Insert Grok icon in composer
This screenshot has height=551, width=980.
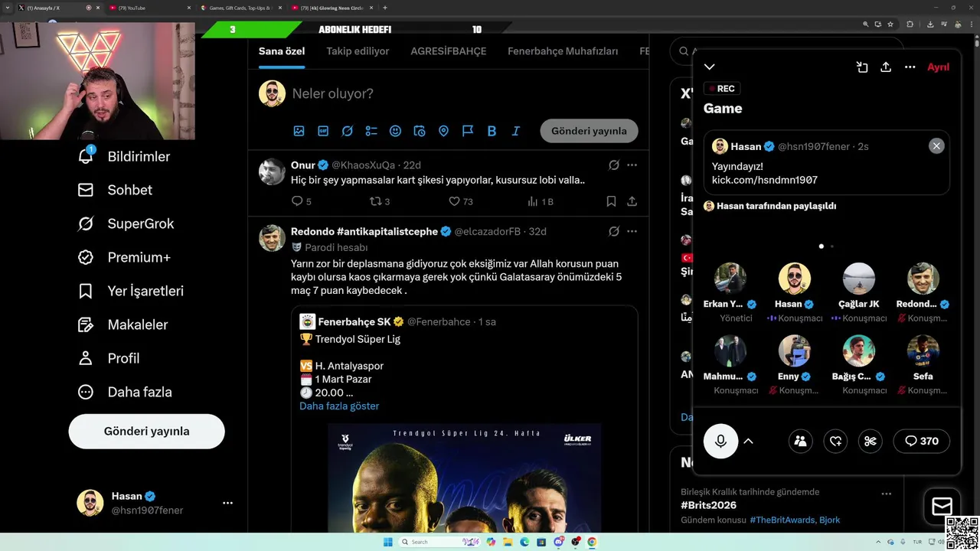(347, 131)
